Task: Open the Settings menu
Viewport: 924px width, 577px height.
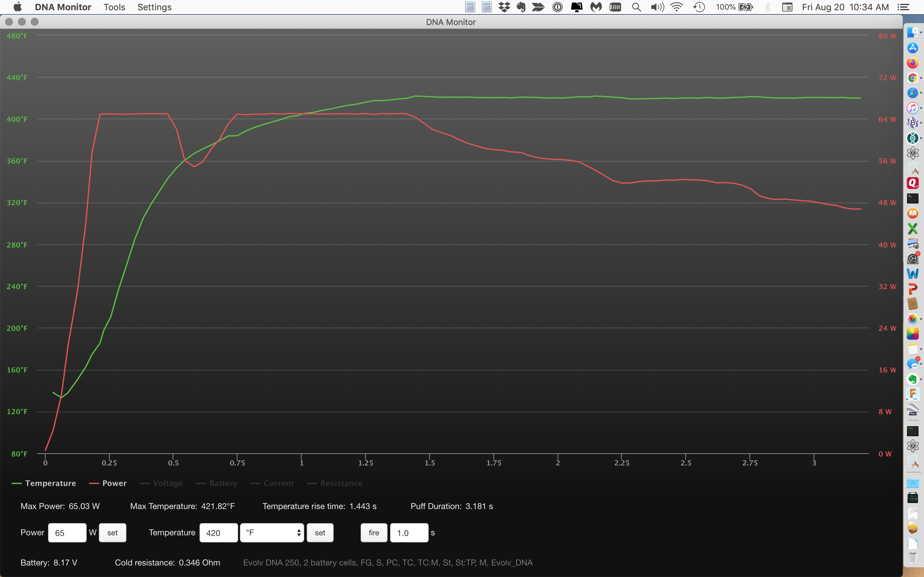Action: tap(154, 7)
